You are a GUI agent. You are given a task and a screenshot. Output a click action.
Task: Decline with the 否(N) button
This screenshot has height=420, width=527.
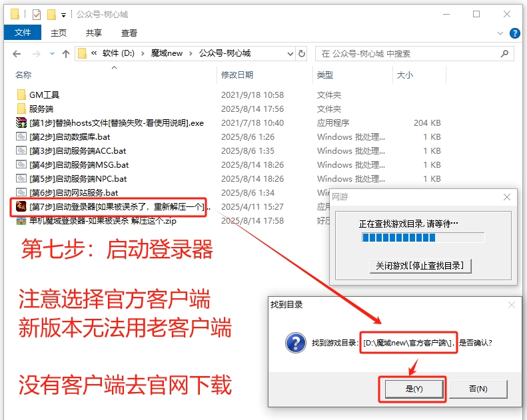tap(478, 389)
